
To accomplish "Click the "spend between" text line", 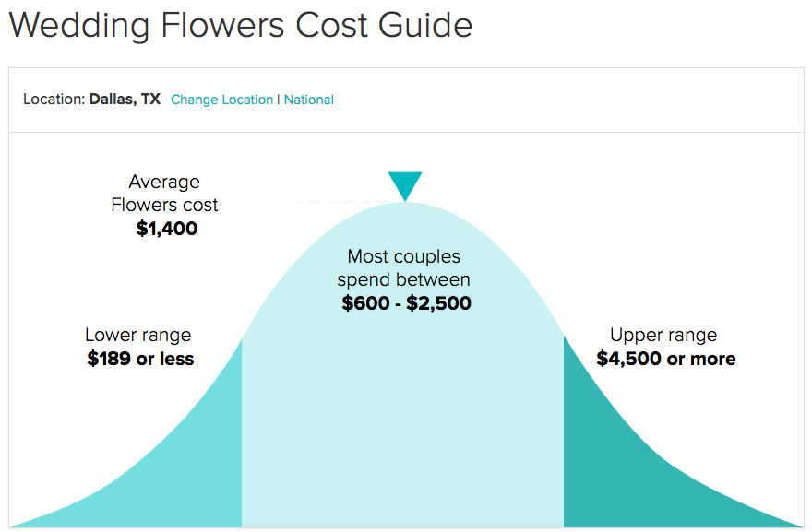I will [x=403, y=279].
